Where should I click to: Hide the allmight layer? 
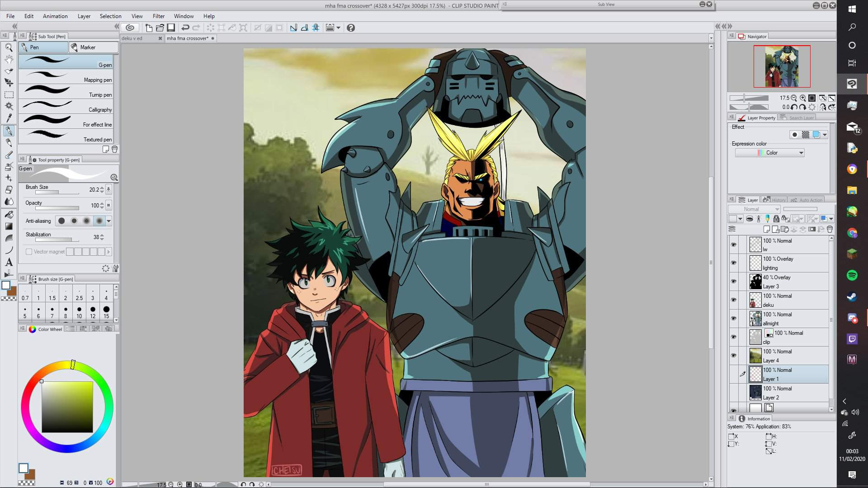coord(733,319)
